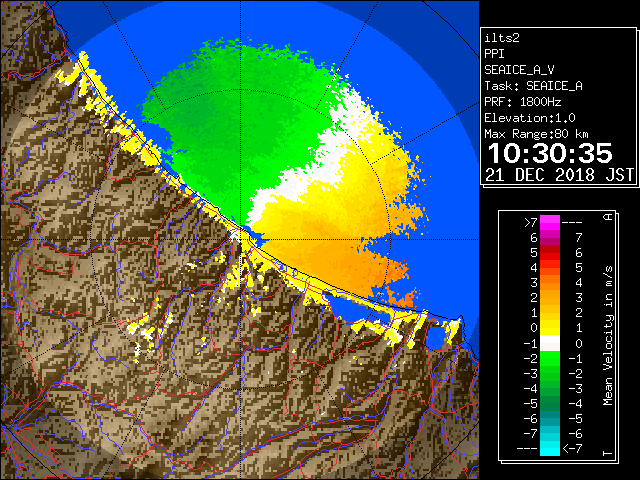Select the 'Task: SEAICE_A' line
The image size is (640, 480).
[533, 86]
